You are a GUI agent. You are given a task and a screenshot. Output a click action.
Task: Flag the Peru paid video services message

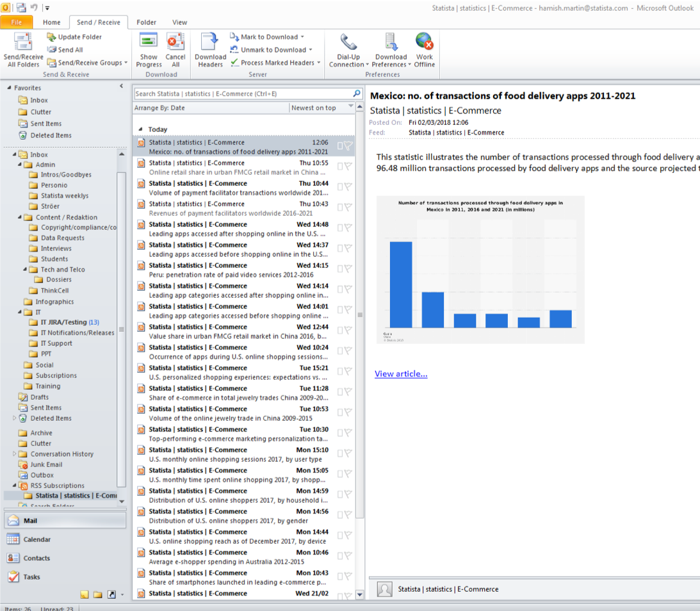tap(348, 269)
